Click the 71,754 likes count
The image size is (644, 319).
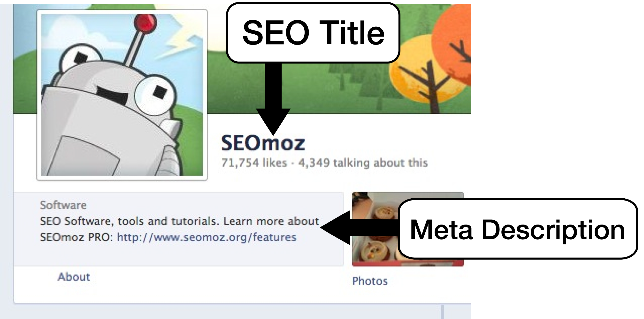[x=254, y=163]
